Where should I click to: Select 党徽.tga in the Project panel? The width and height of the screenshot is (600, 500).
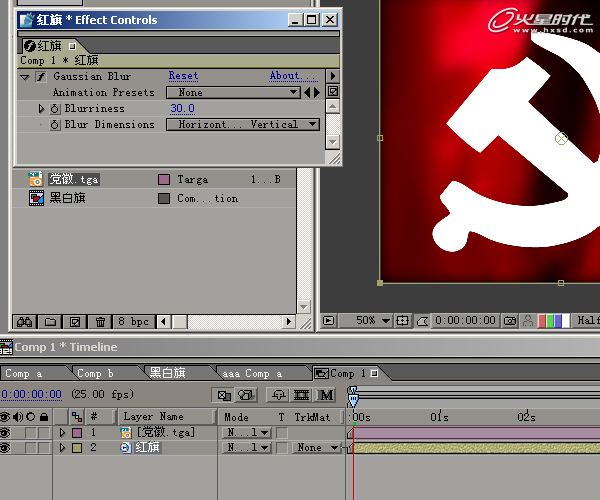74,179
